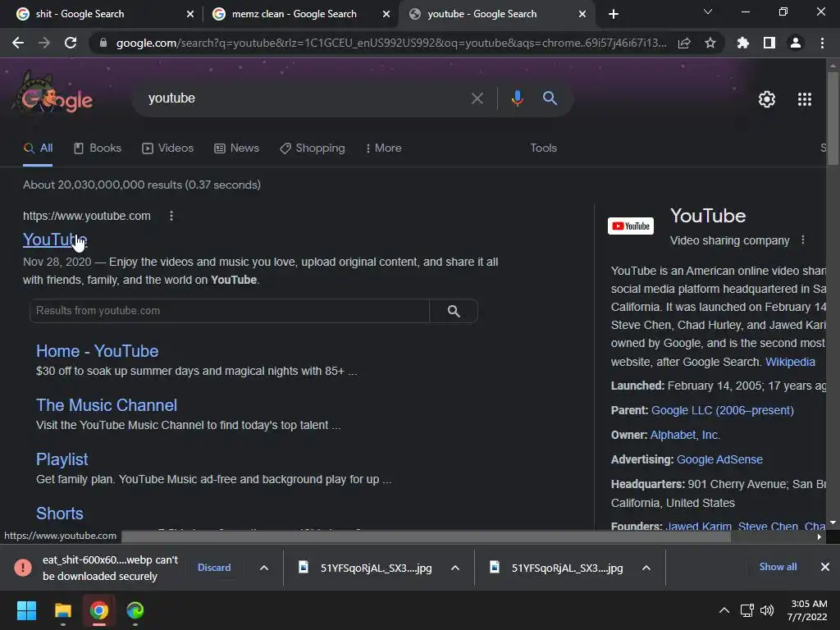Image resolution: width=840 pixels, height=630 pixels.
Task: Open Google quick settings gear
Action: click(x=767, y=99)
